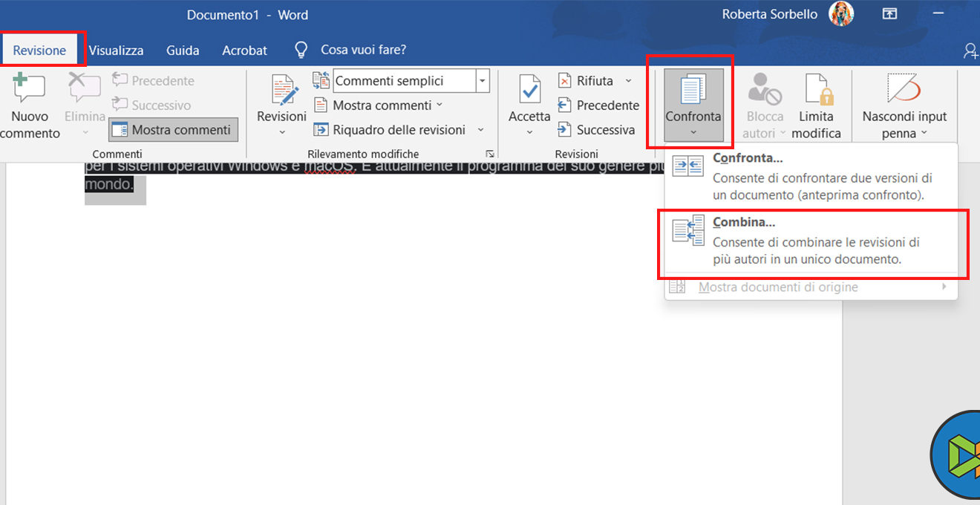Click the Confronta documents button

click(x=693, y=105)
